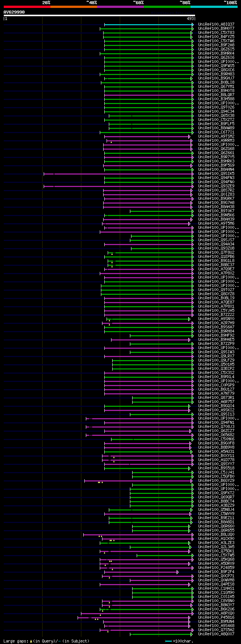The image size is (241, 644).
Task: Click the cyan ~100% identity legend bar
Action: [x=214, y=7]
